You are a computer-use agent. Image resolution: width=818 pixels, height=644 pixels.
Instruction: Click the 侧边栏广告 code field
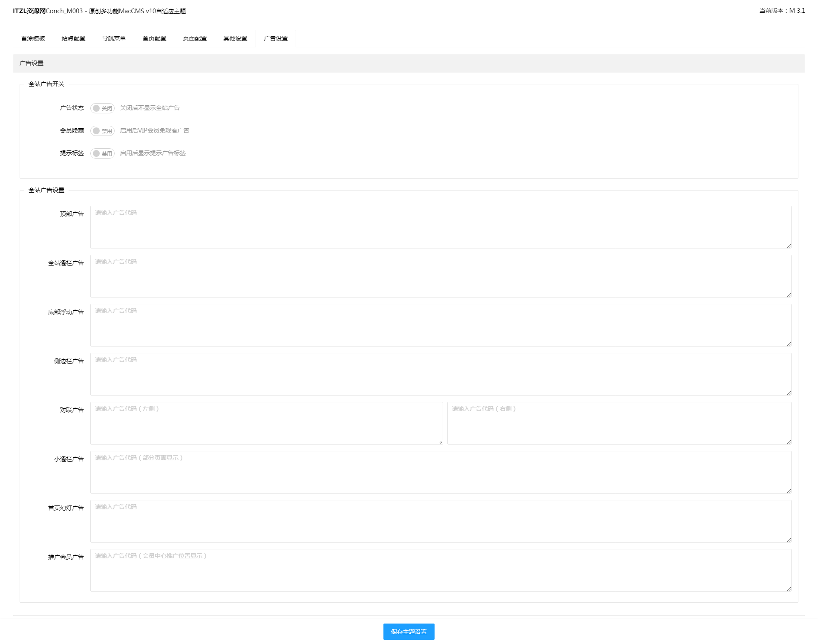point(441,374)
